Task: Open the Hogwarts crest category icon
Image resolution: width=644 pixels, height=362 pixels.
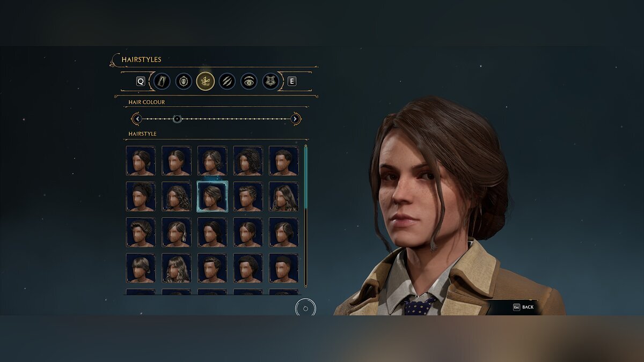Action: pos(271,82)
